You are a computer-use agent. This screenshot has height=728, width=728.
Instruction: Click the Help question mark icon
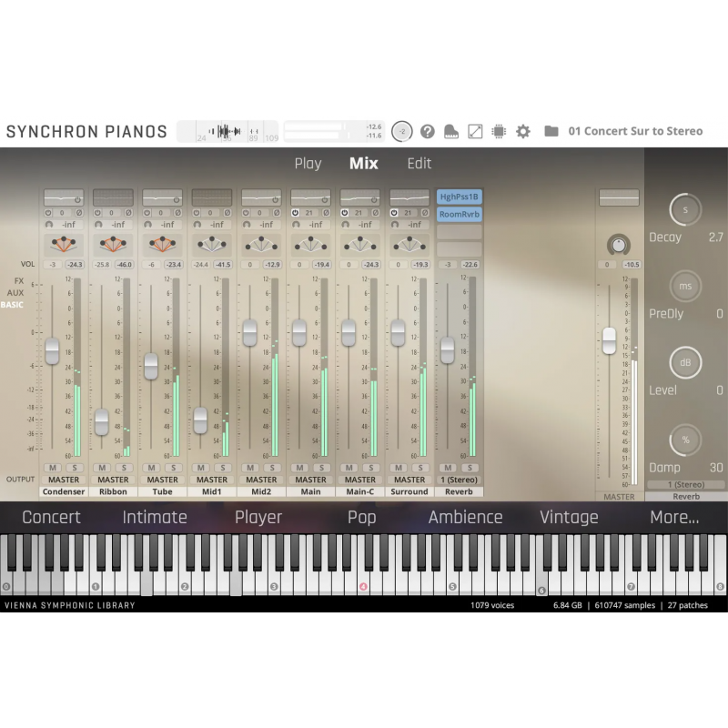click(428, 131)
